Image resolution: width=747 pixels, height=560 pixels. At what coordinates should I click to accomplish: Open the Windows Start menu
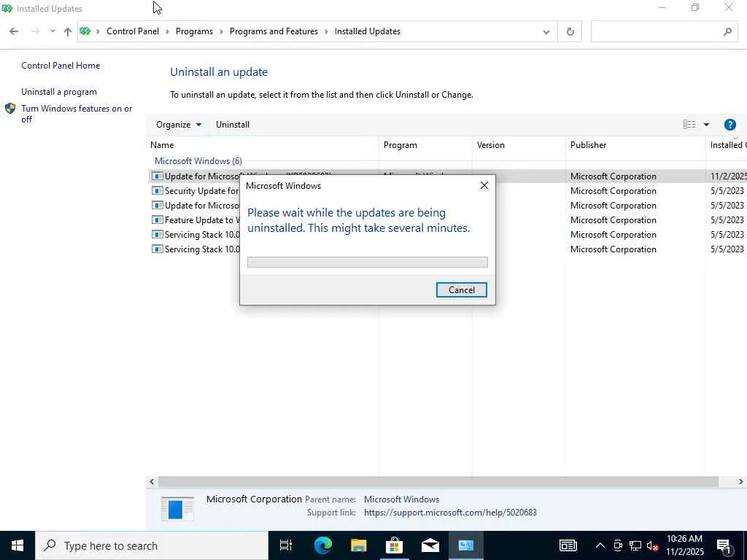click(x=18, y=545)
